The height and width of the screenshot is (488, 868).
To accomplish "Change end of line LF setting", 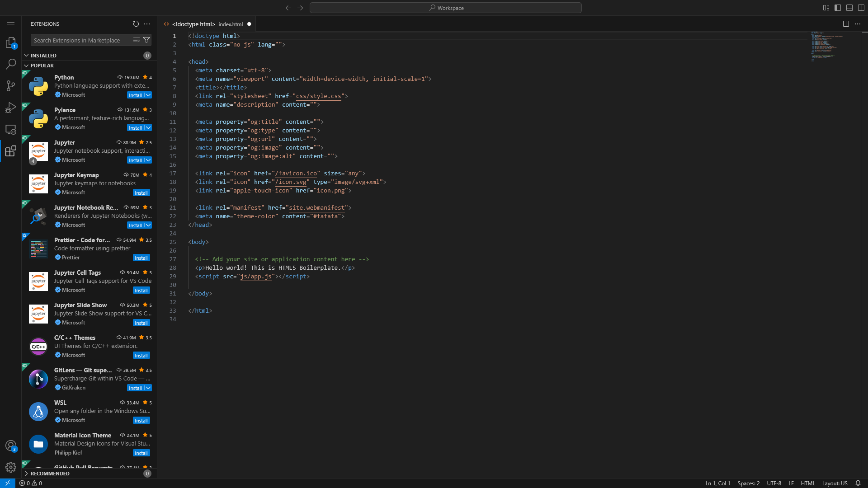I will click(x=791, y=483).
